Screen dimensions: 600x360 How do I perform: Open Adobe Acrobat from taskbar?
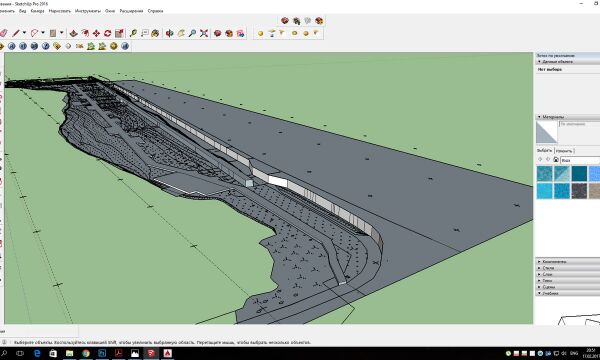click(119, 353)
